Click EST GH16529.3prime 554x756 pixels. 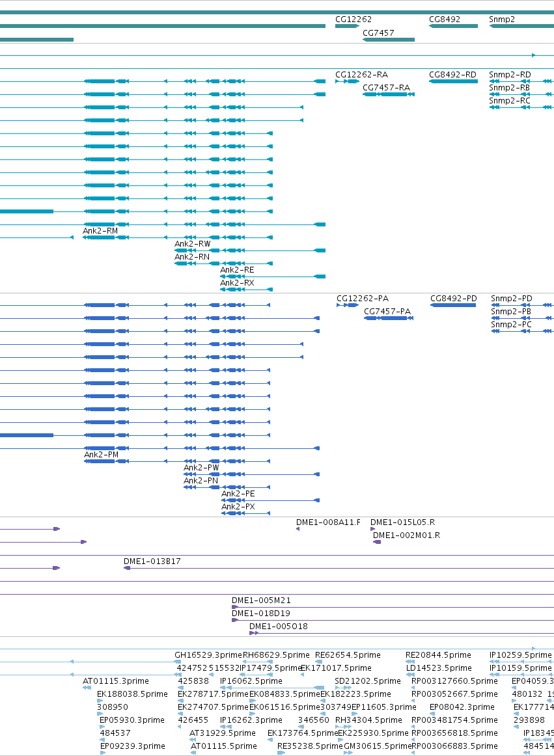(208, 655)
